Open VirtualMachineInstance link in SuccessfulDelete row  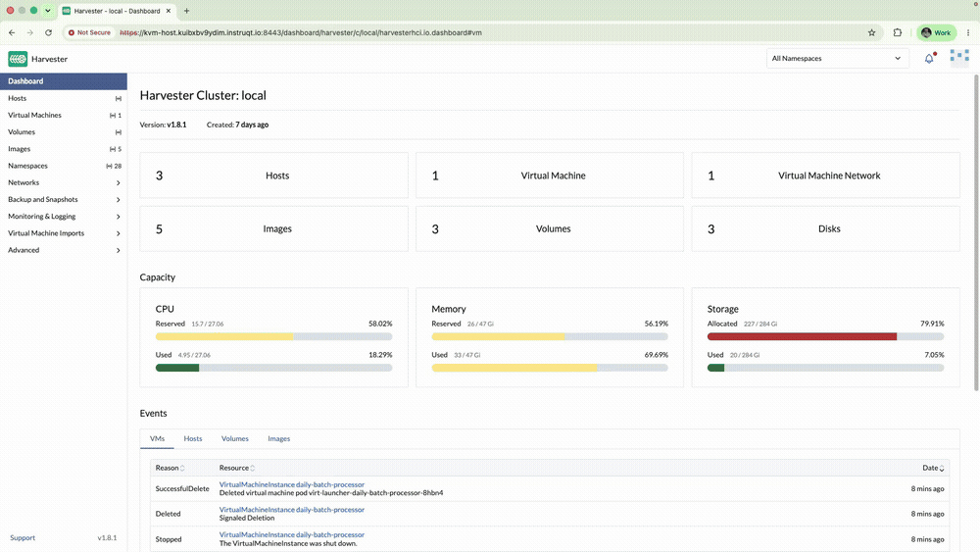[x=291, y=484]
